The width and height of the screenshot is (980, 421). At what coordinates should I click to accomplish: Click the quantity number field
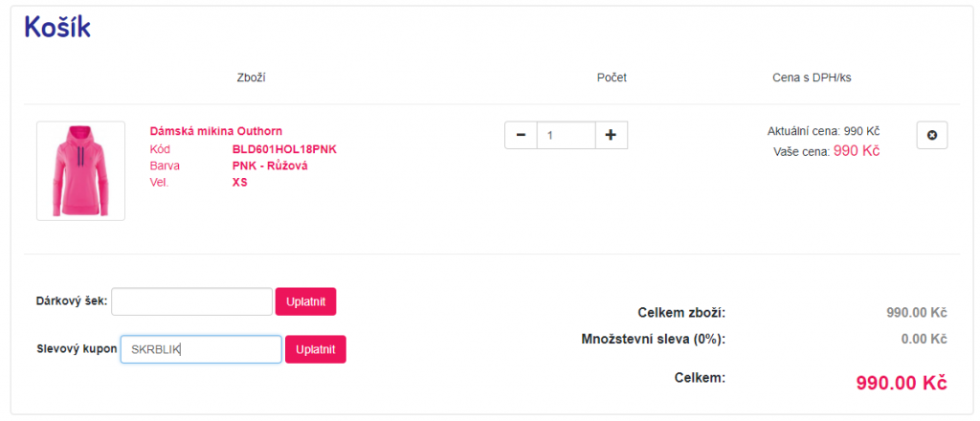(567, 135)
